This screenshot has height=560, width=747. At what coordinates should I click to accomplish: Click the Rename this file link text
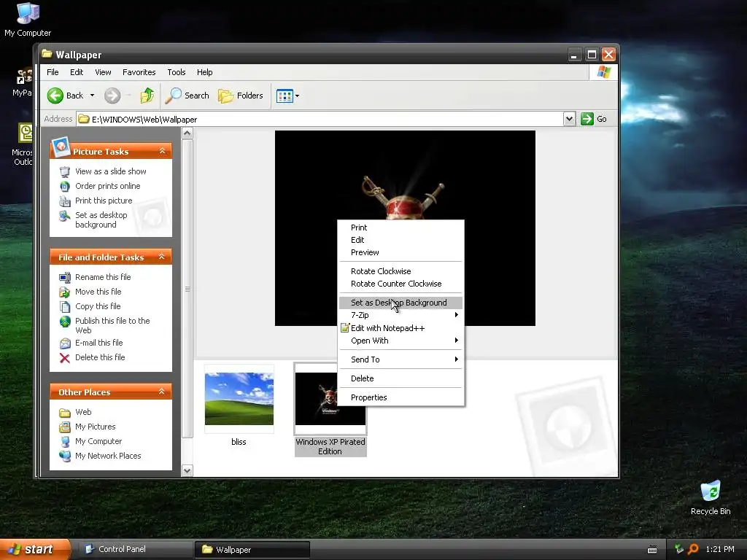pyautogui.click(x=103, y=277)
